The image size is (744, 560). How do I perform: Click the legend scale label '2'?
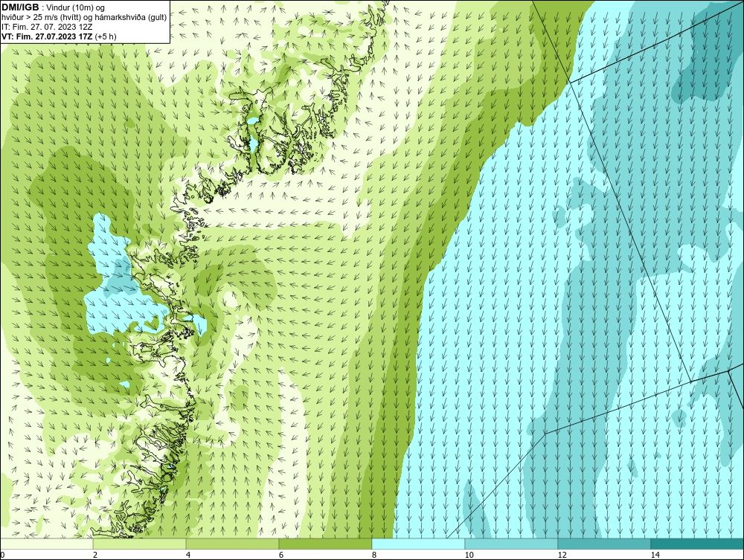95,555
